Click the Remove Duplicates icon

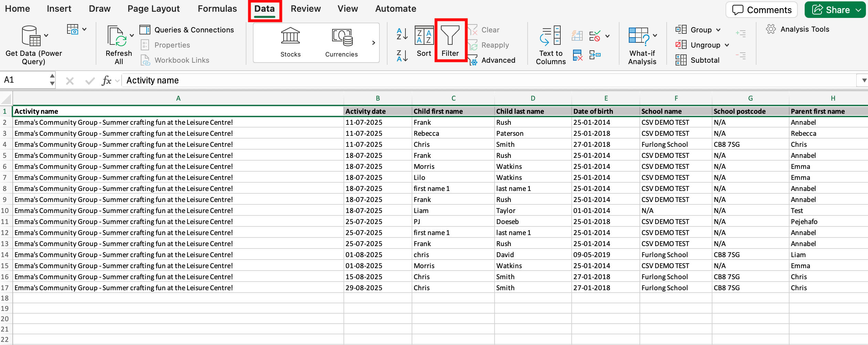tap(578, 55)
